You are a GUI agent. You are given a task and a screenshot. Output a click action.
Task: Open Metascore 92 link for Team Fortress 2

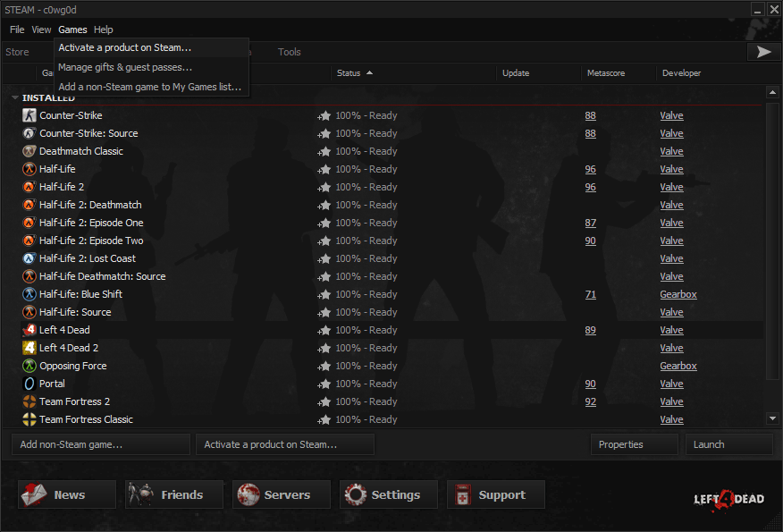pos(590,401)
